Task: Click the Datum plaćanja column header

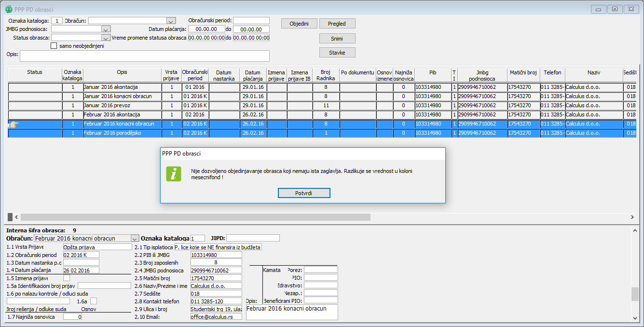Action: coord(253,75)
